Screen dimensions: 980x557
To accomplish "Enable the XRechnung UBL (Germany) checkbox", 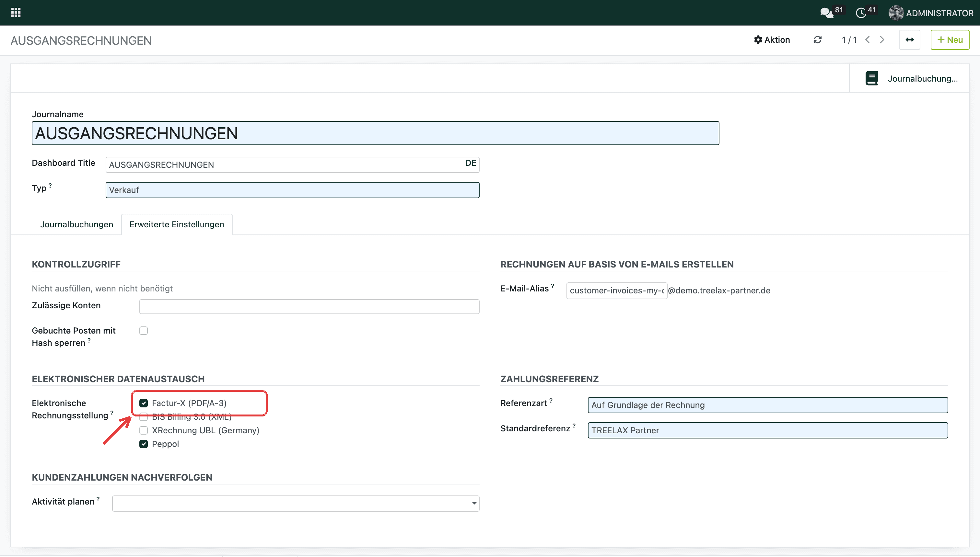I will pos(144,430).
